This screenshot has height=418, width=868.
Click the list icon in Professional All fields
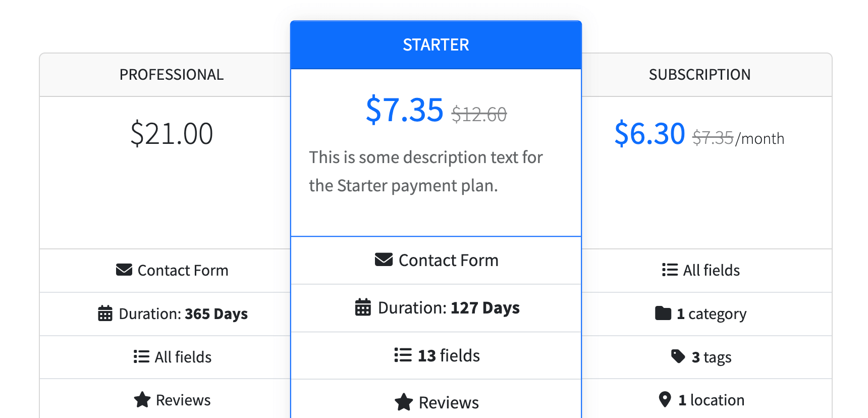coord(141,357)
